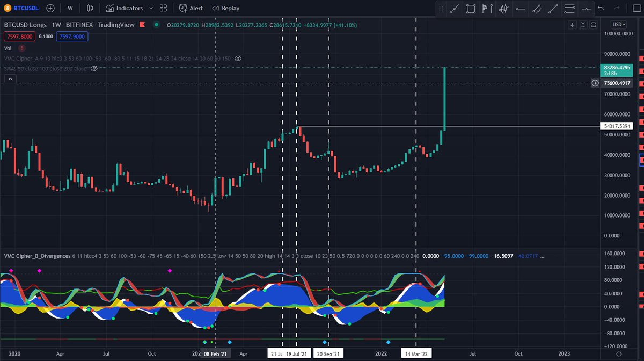Image resolution: width=644 pixels, height=361 pixels.
Task: Start bar Replay mode
Action: 226,8
